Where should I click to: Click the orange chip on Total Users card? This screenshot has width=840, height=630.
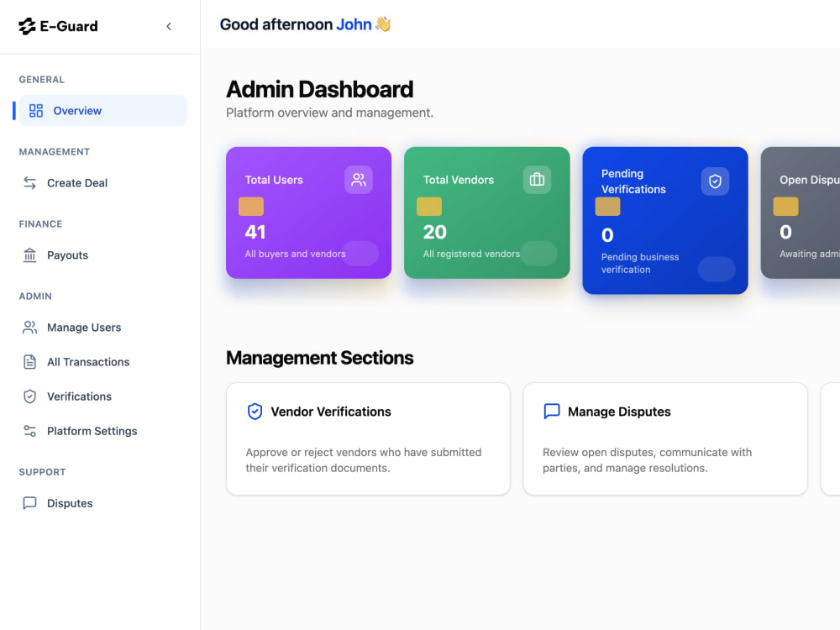point(251,207)
